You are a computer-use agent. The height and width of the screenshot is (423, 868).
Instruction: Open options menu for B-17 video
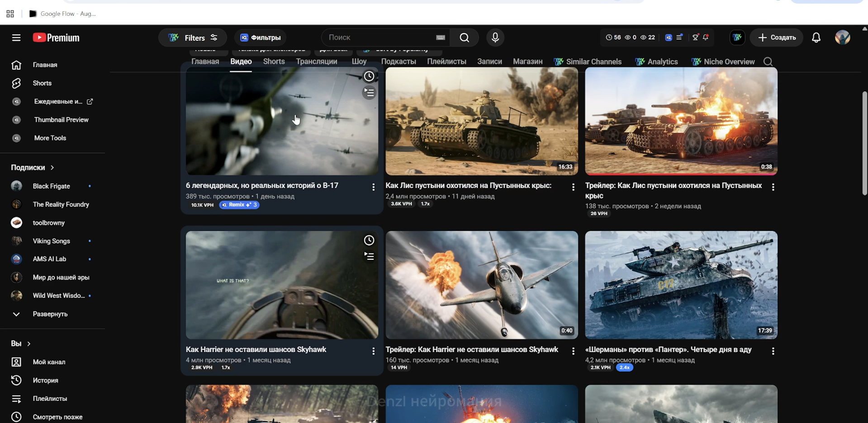point(373,187)
